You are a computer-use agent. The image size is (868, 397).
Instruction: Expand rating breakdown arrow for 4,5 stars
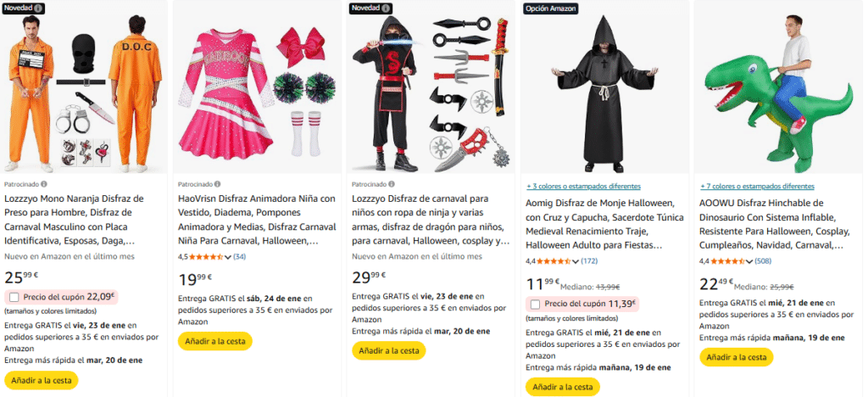tap(227, 257)
